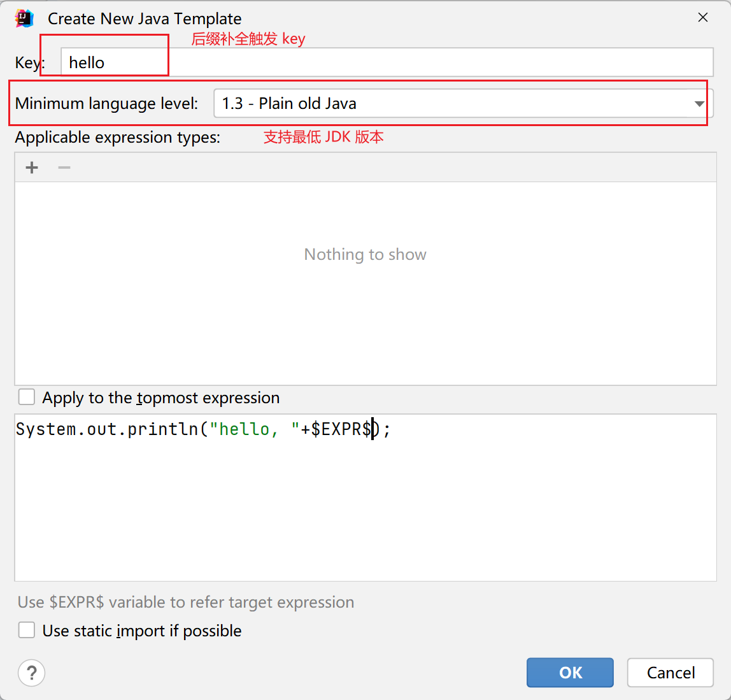The width and height of the screenshot is (731, 700).
Task: Click the 'Minimum language level:' label
Action: click(107, 103)
